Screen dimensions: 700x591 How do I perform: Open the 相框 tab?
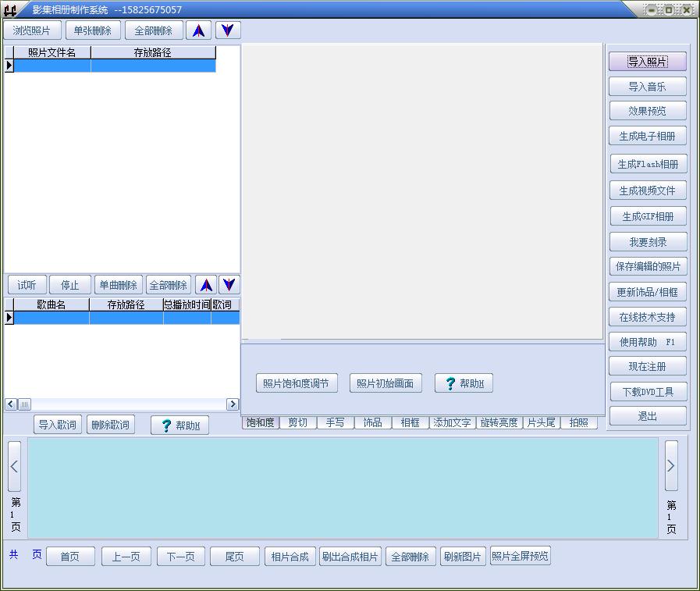click(410, 422)
